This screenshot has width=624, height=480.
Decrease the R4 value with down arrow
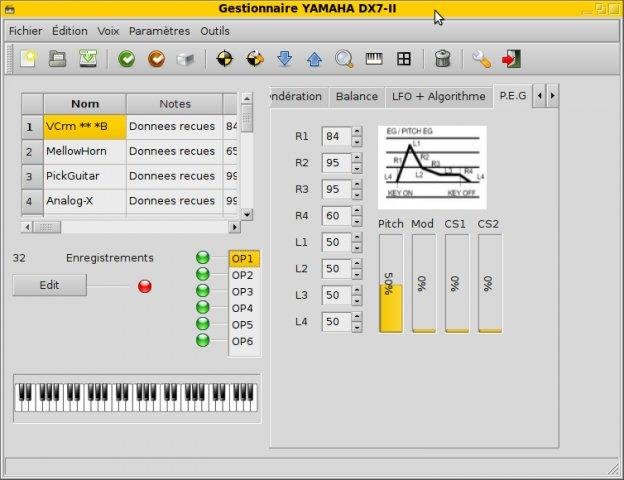tap(357, 221)
